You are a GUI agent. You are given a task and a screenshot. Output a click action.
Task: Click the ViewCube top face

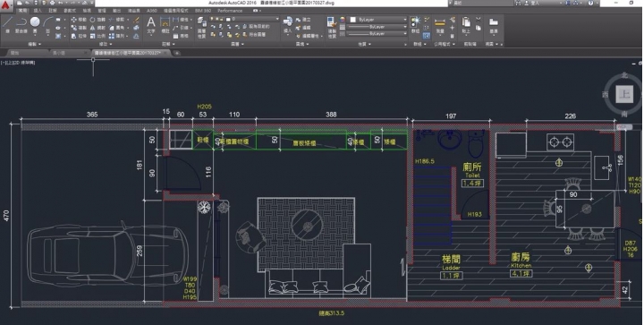624,94
